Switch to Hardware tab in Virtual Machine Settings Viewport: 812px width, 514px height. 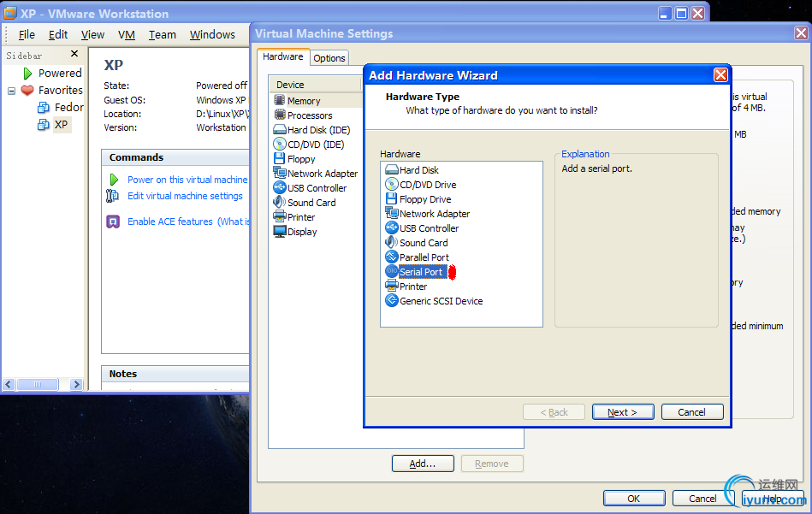(282, 56)
